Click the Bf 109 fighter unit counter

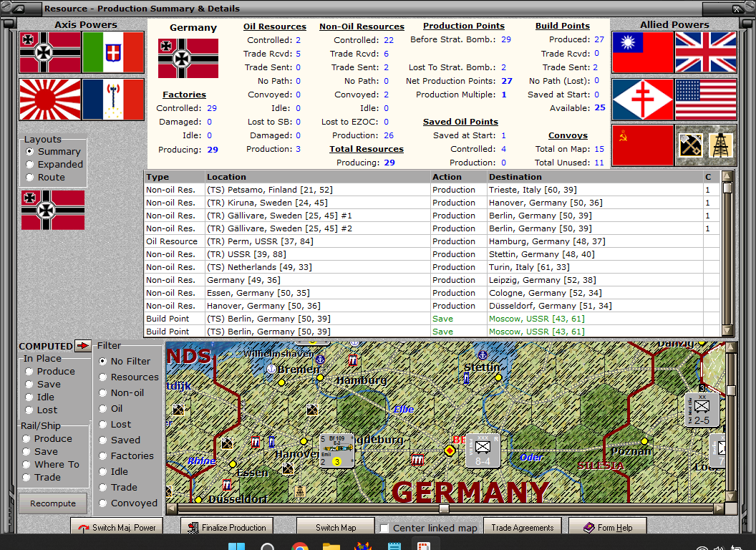(337, 450)
